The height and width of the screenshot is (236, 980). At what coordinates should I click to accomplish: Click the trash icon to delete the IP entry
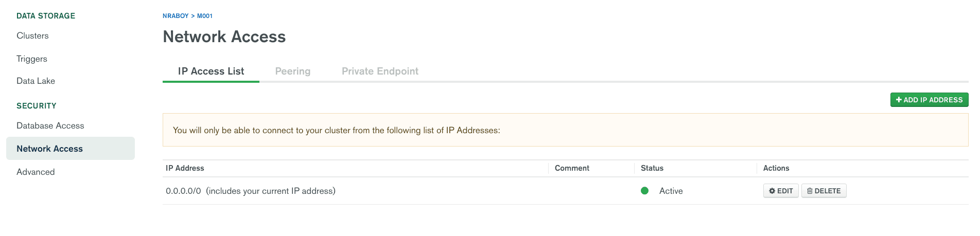point(810,191)
